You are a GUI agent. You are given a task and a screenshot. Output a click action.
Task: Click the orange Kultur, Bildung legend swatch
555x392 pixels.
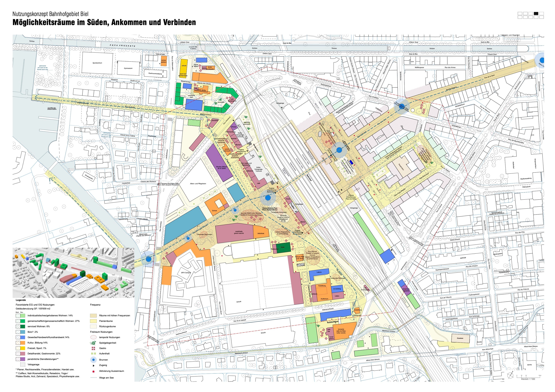(23, 343)
